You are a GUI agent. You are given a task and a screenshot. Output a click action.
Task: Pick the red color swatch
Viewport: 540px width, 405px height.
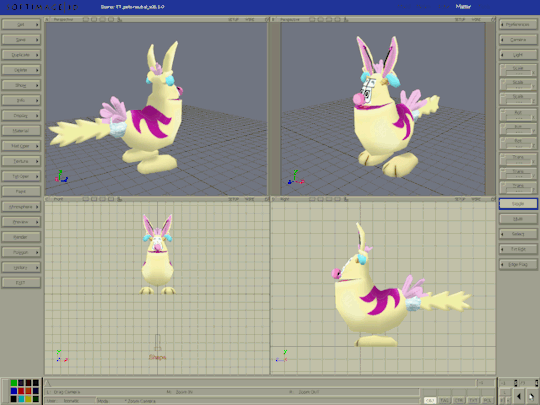tap(21, 391)
